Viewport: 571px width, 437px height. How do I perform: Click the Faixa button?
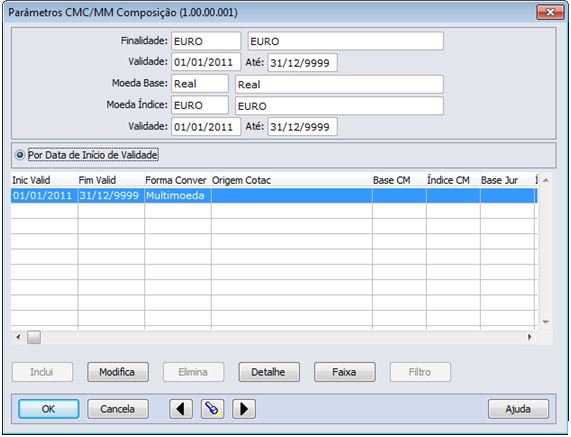tap(344, 372)
